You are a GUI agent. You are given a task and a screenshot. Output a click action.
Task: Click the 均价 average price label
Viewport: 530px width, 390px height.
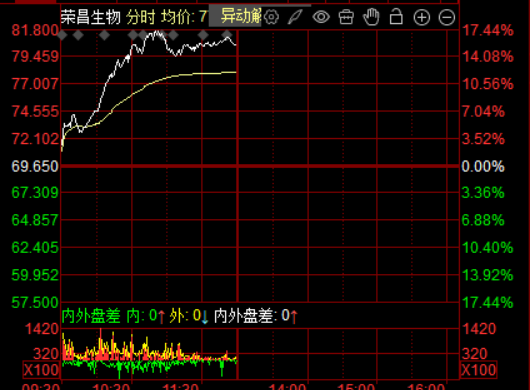[x=176, y=17]
